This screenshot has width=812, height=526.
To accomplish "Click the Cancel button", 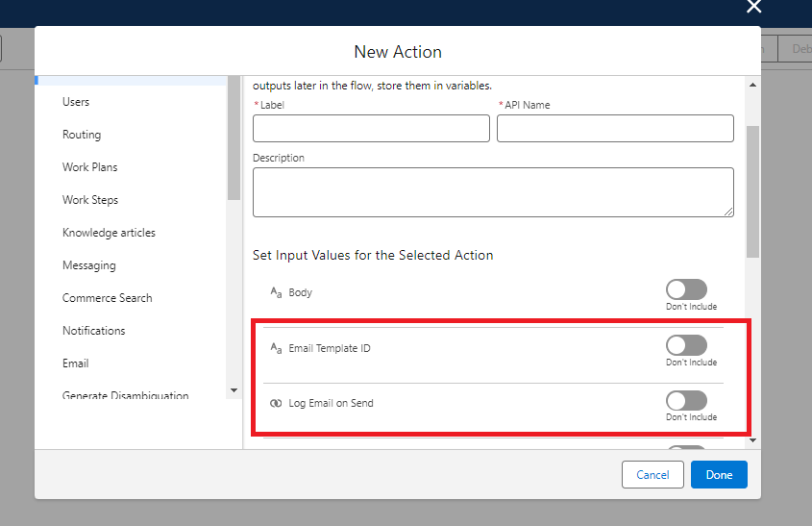I will [x=652, y=475].
